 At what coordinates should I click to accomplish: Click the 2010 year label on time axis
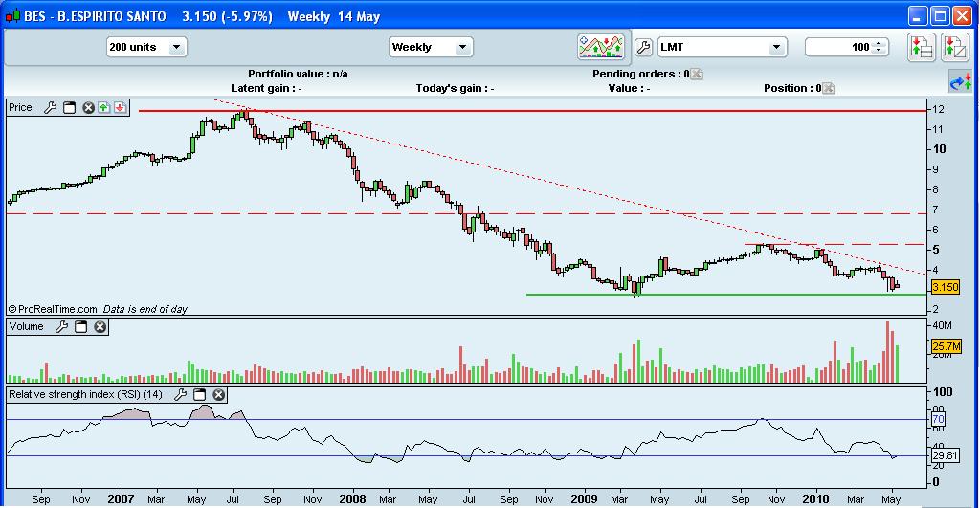[815, 498]
